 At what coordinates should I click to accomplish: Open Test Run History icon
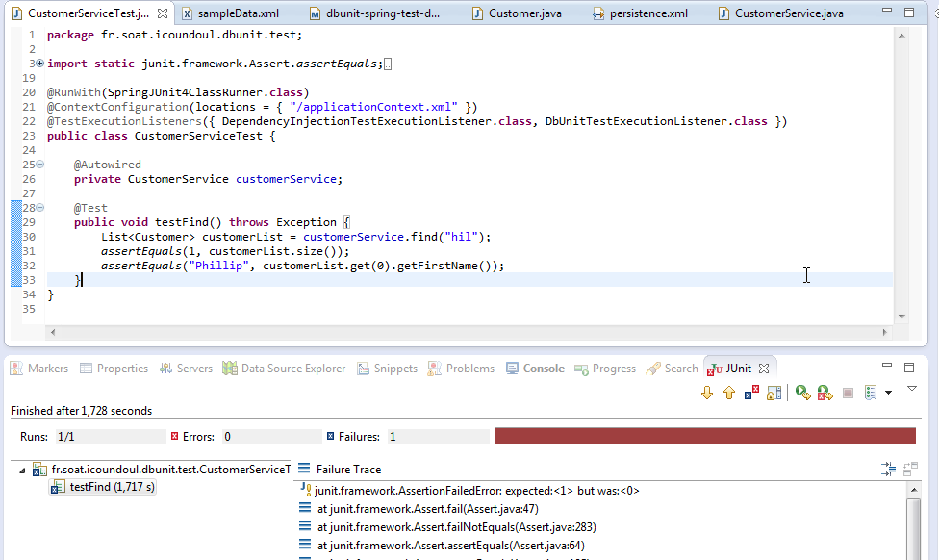pyautogui.click(x=871, y=393)
